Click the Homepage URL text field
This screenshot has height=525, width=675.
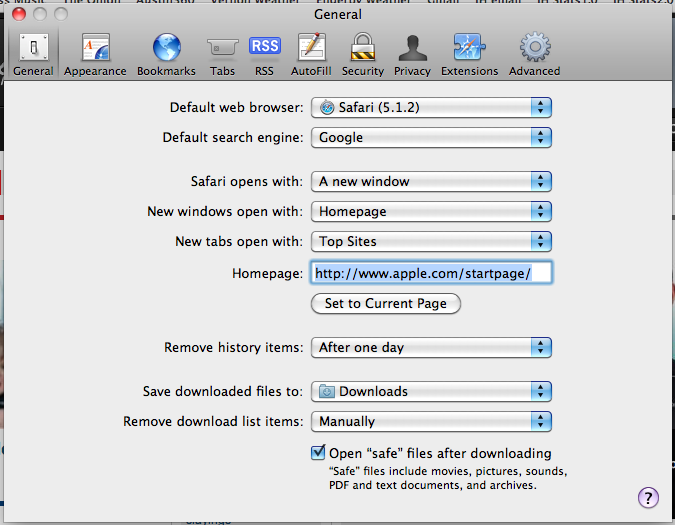click(x=431, y=273)
